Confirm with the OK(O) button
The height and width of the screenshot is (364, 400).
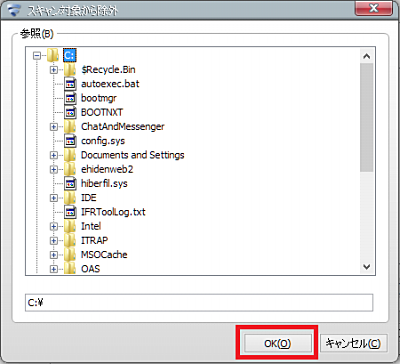click(278, 343)
